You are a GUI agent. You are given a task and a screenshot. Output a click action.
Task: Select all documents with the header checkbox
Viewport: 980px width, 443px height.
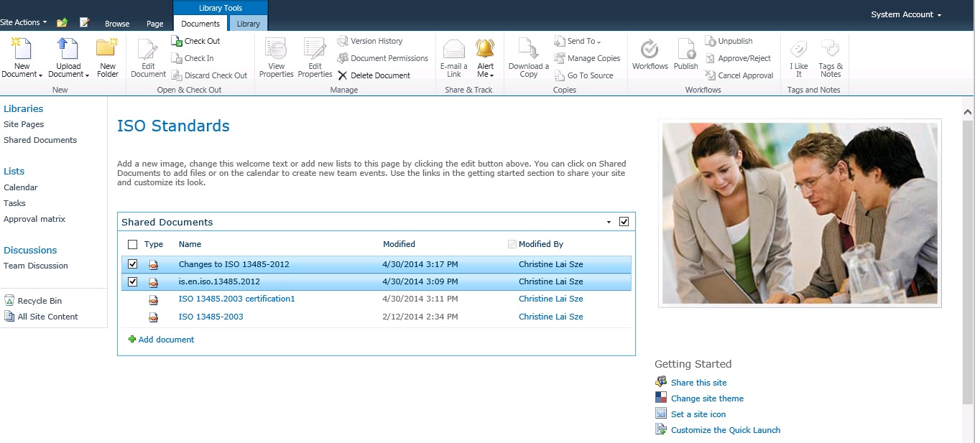(x=132, y=244)
